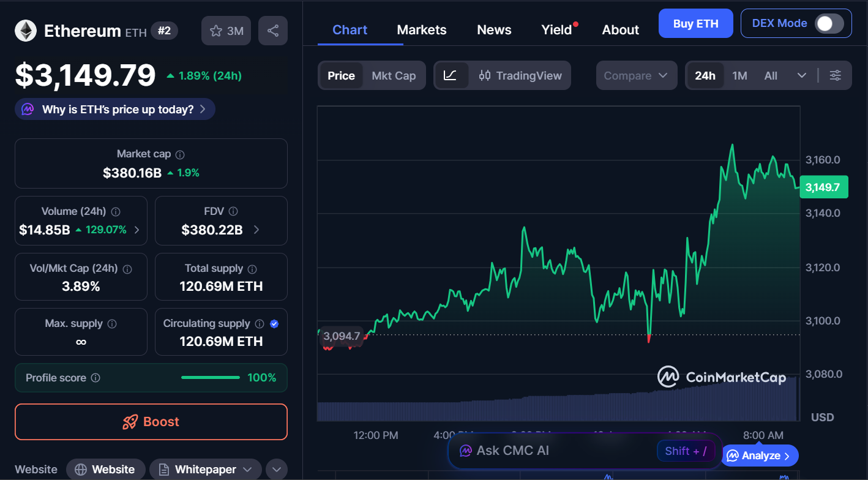Open the share icon next to the star
The image size is (868, 480).
pyautogui.click(x=272, y=30)
